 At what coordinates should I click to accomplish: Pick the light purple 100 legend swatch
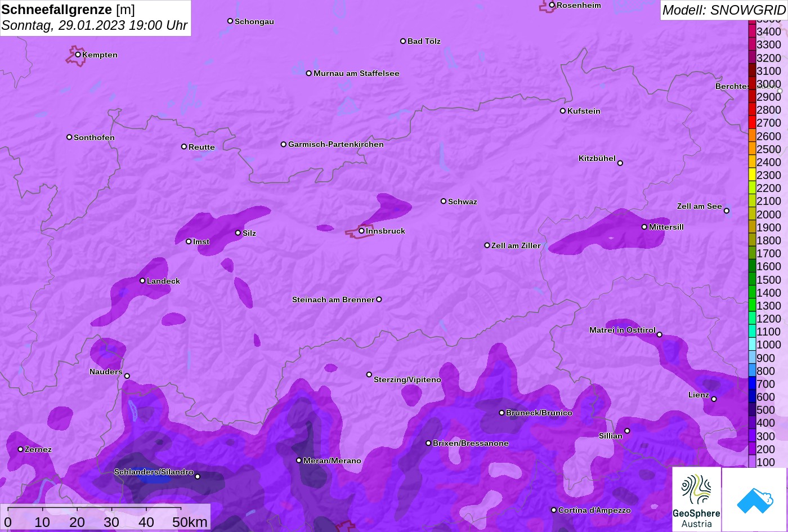pos(752,462)
